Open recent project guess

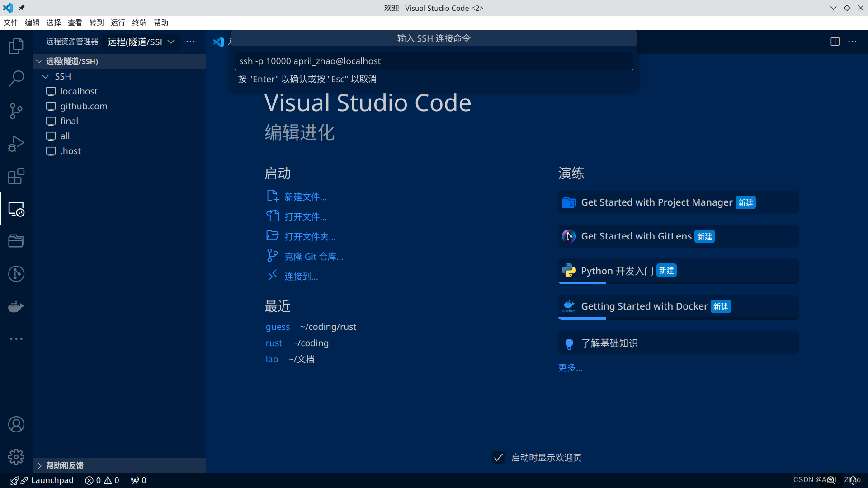click(x=278, y=327)
